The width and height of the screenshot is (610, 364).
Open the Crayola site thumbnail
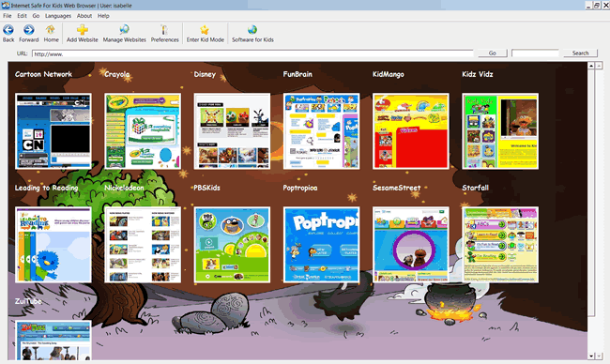[x=143, y=131]
